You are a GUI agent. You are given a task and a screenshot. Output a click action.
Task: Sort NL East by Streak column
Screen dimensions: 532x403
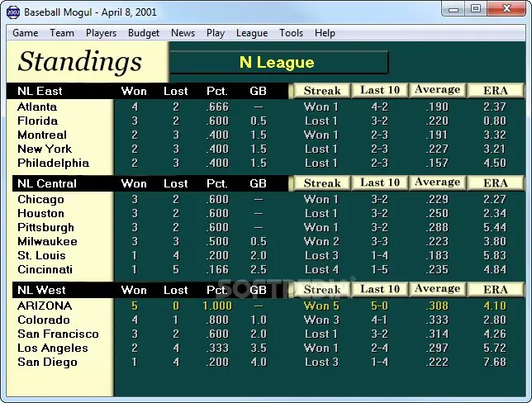point(322,91)
